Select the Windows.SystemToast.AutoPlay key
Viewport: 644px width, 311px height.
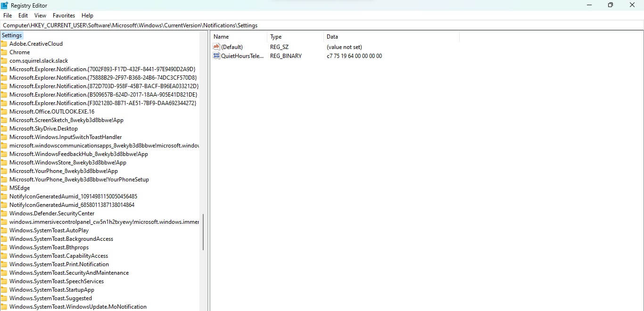49,230
